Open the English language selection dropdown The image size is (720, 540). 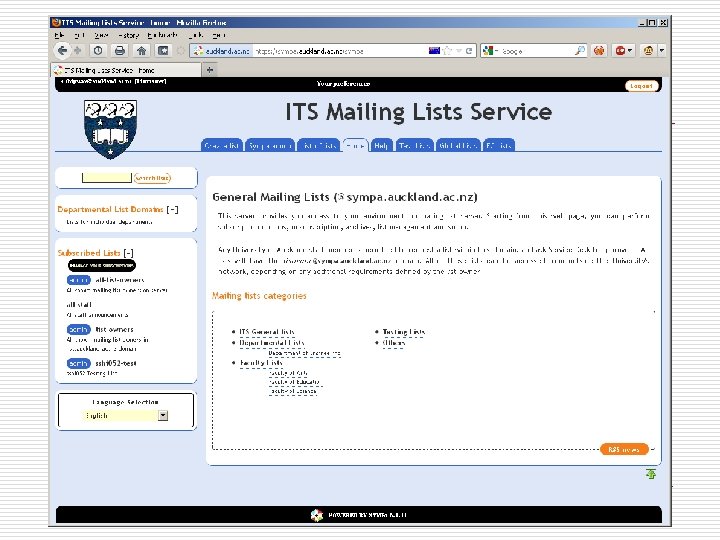click(x=126, y=416)
